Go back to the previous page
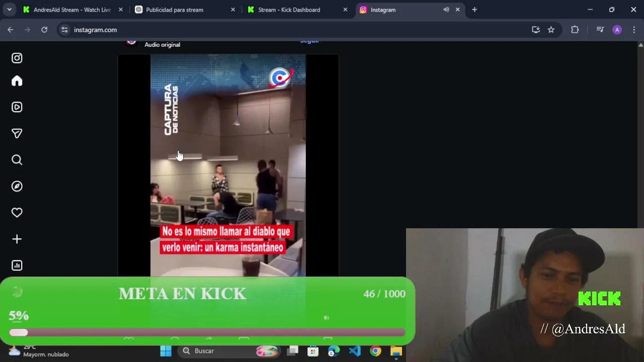The image size is (644, 362). point(11,30)
